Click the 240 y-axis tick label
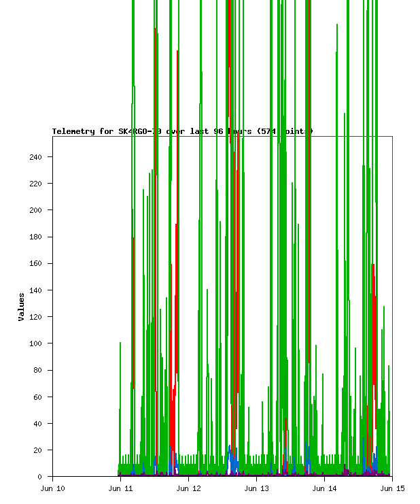Image resolution: width=420 pixels, height=504 pixels. 36,157
